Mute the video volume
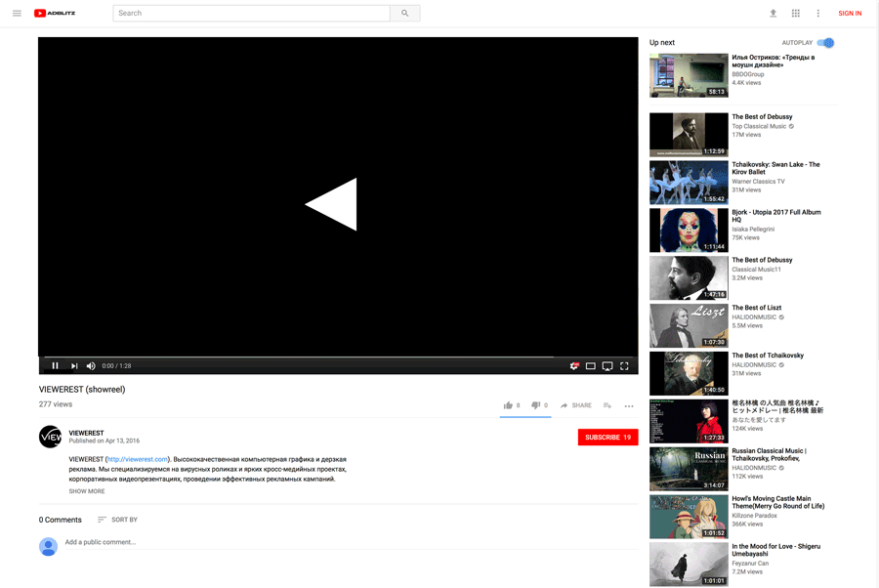The height and width of the screenshot is (588, 879). pyautogui.click(x=91, y=366)
